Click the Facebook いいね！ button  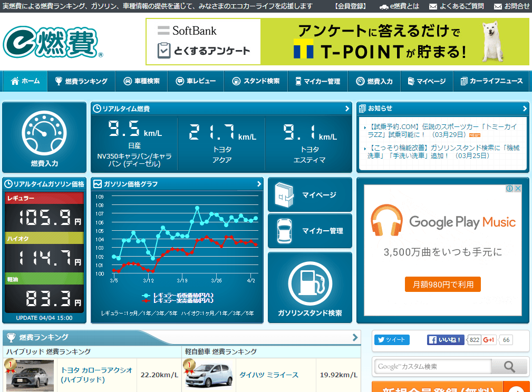446,340
